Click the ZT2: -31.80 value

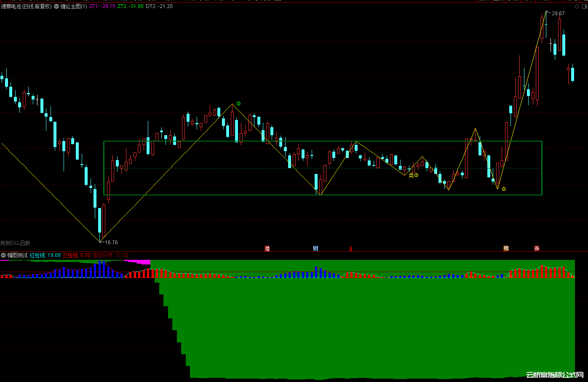(x=131, y=6)
